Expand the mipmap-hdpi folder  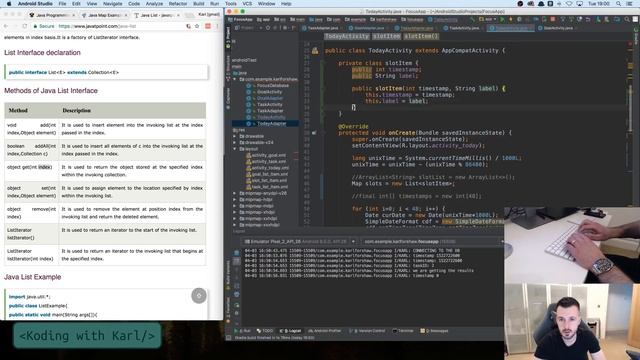coord(235,200)
